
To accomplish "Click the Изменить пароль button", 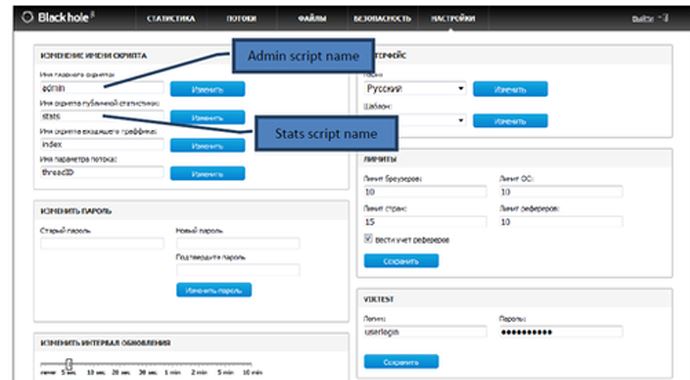I will [x=214, y=290].
